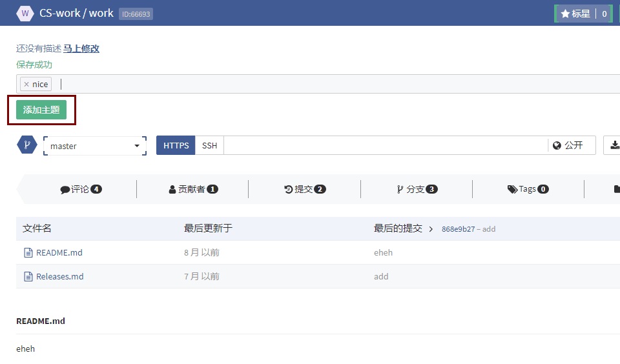The image size is (620, 364).
Task: Click the hexagon W project avatar icon
Action: [x=25, y=13]
